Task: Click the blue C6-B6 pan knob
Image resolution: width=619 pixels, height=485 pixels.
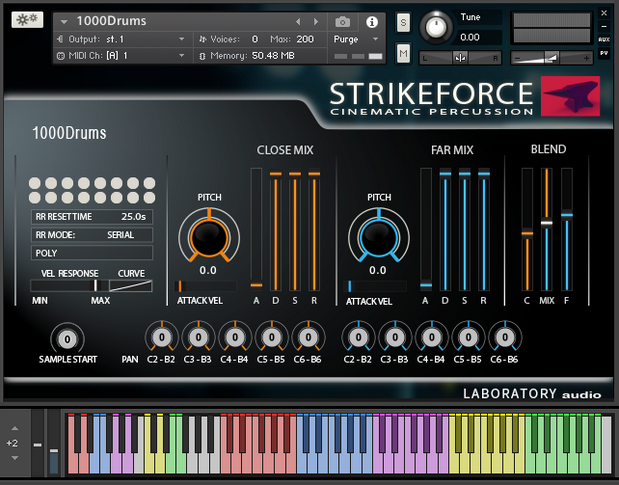Action: [x=505, y=337]
